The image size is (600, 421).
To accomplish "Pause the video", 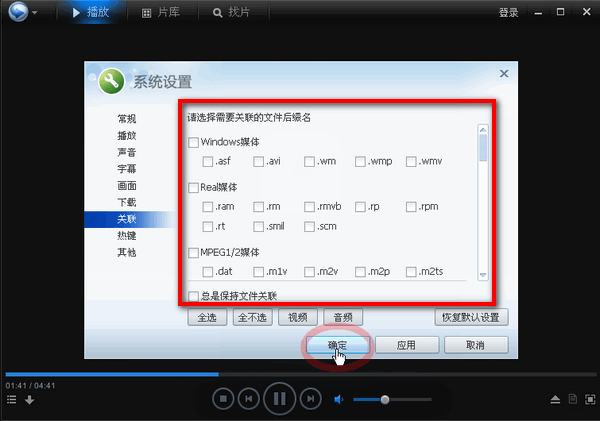I will [280, 399].
